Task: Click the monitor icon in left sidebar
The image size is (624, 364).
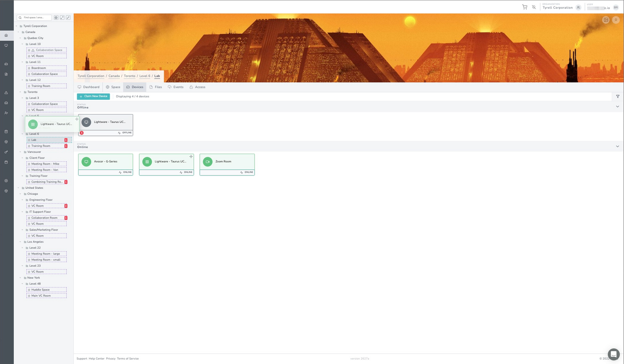Action: (6, 46)
